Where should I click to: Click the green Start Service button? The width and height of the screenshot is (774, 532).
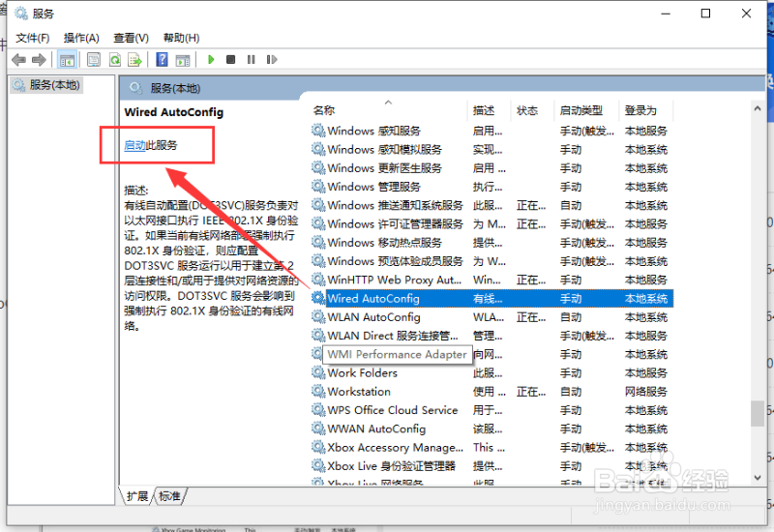211,60
